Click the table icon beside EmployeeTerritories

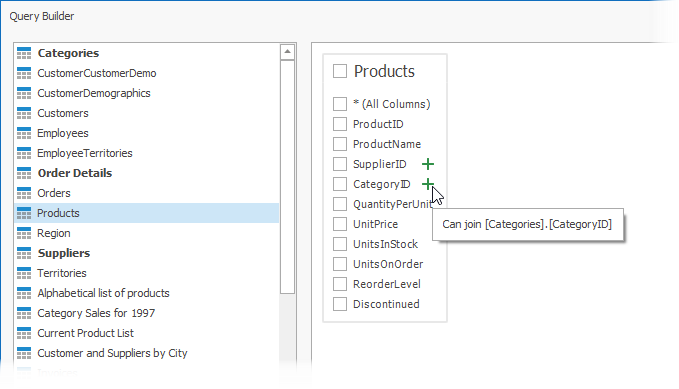pos(24,153)
